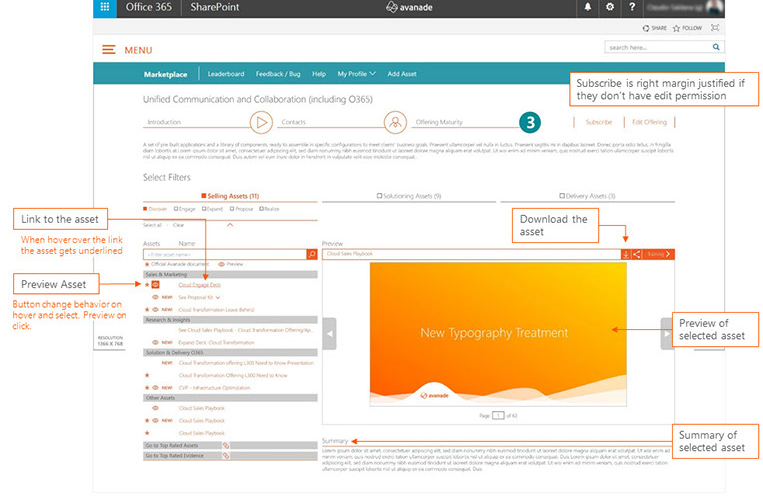Download the Cloud Sales Playbook asset
The height and width of the screenshot is (502, 763).
626,254
